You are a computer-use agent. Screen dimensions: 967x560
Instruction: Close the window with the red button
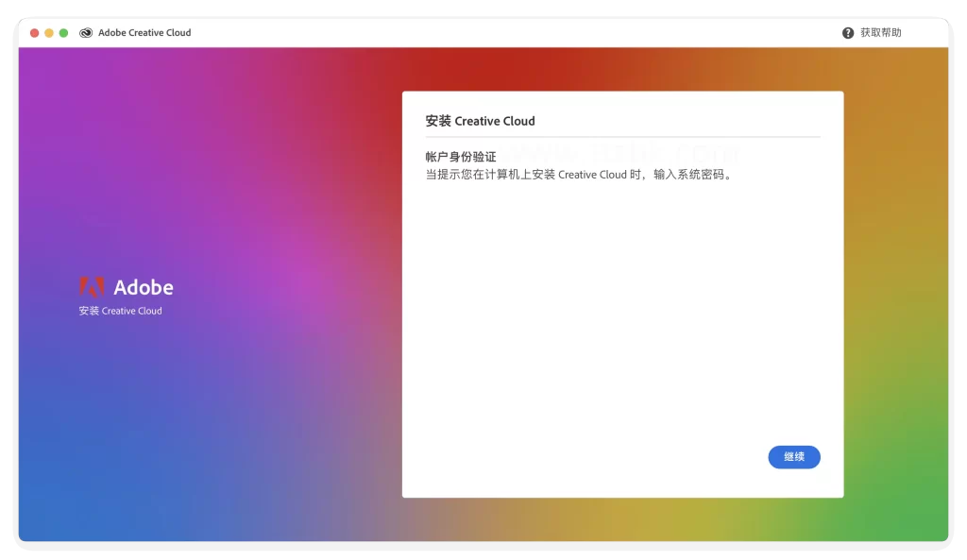[35, 33]
